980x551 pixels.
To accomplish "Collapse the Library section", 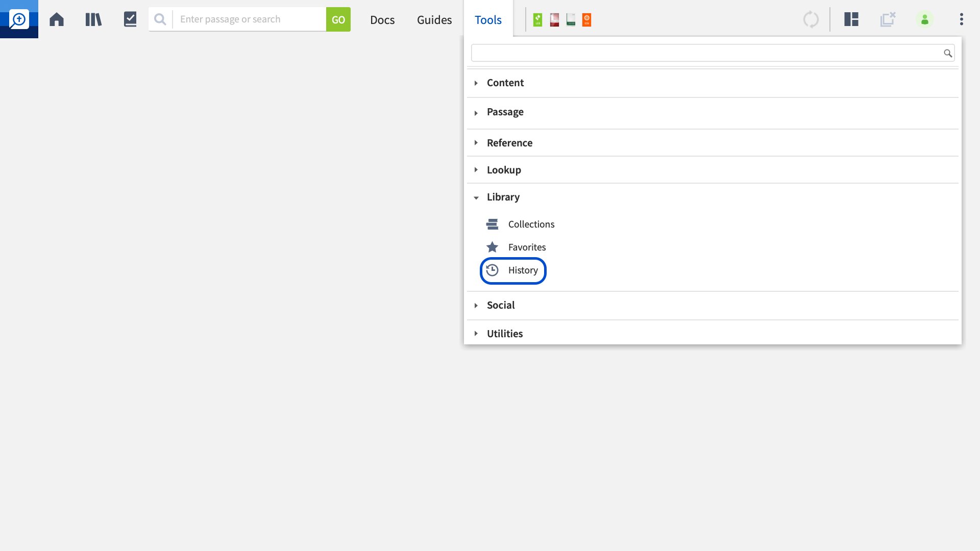I will pyautogui.click(x=713, y=197).
